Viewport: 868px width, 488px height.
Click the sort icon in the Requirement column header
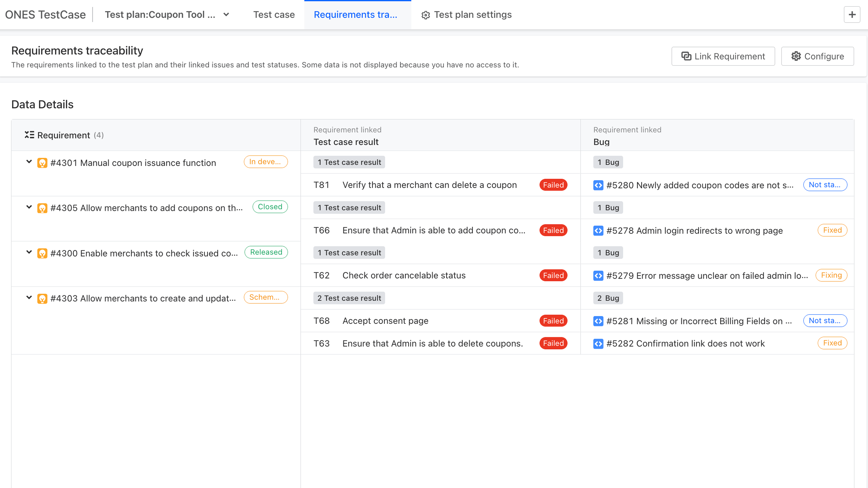point(30,135)
